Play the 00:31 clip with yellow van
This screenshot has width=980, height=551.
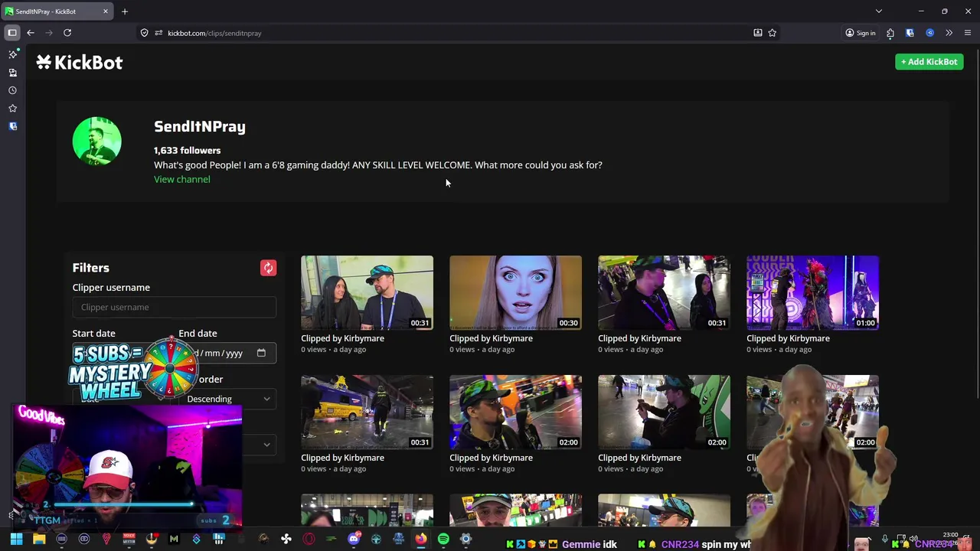[367, 412]
